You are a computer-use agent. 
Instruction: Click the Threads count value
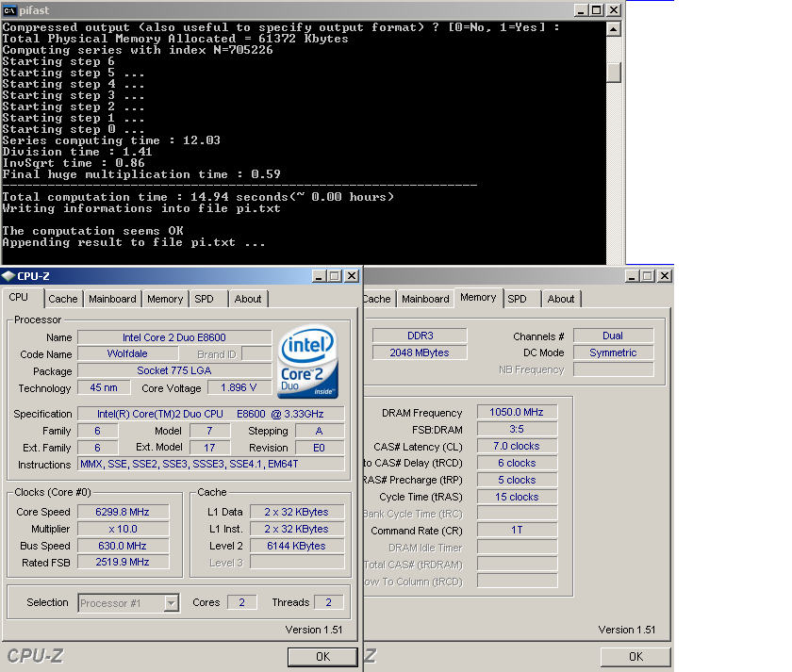(328, 602)
